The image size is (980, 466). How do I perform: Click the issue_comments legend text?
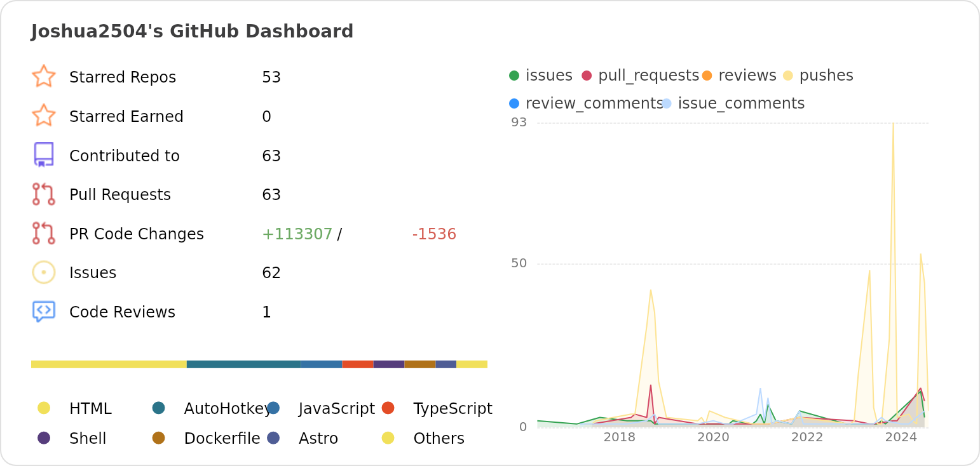point(741,103)
